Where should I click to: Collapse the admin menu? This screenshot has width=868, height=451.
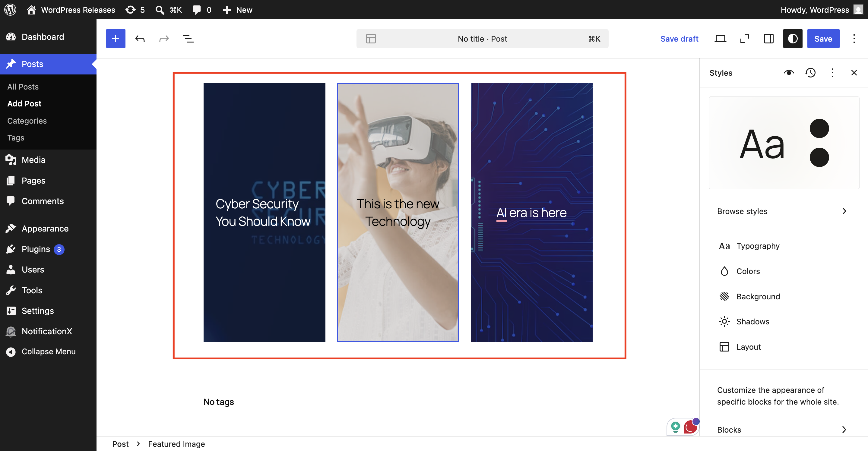tap(48, 352)
